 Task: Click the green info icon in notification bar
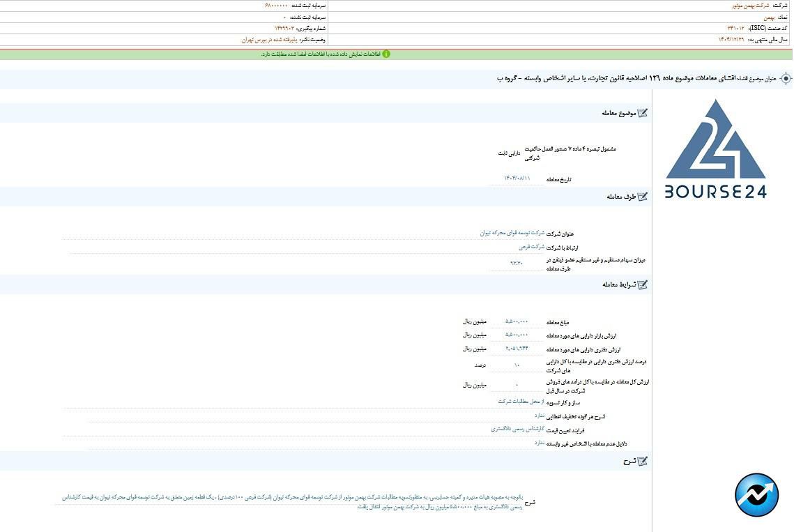pos(386,54)
